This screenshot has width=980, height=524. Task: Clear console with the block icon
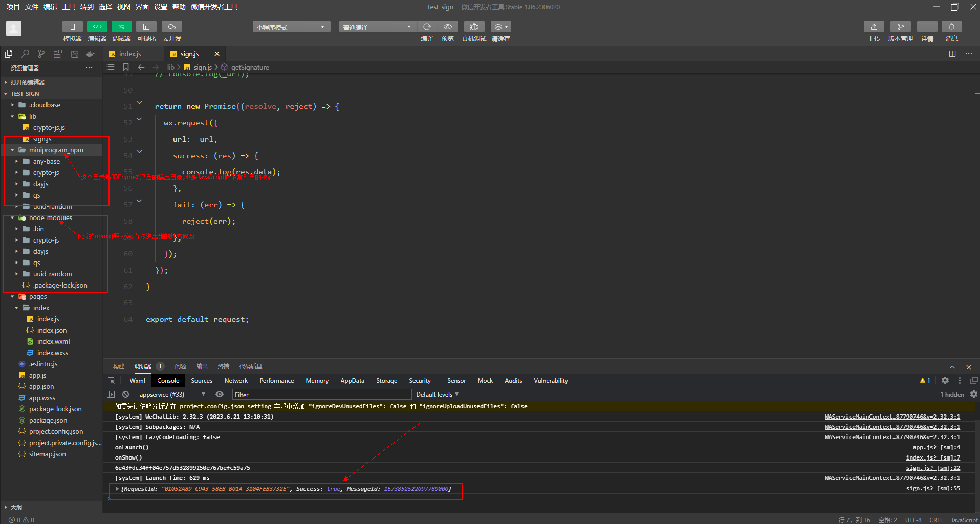pyautogui.click(x=126, y=395)
